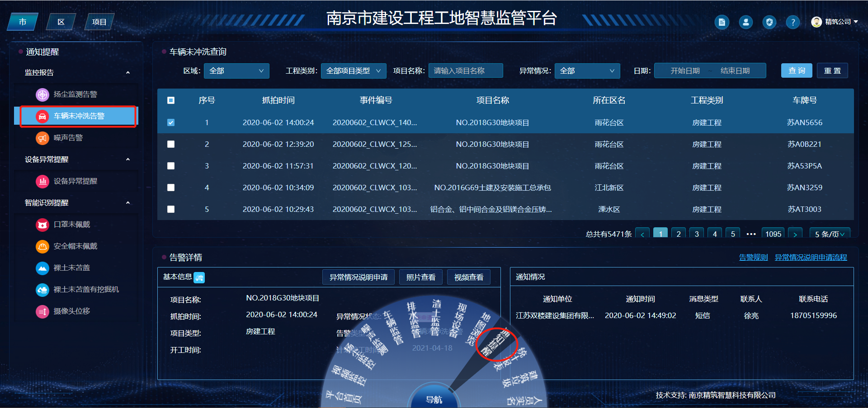868x408 pixels.
Task: Collapse the 监控报告 section
Action: 128,73
